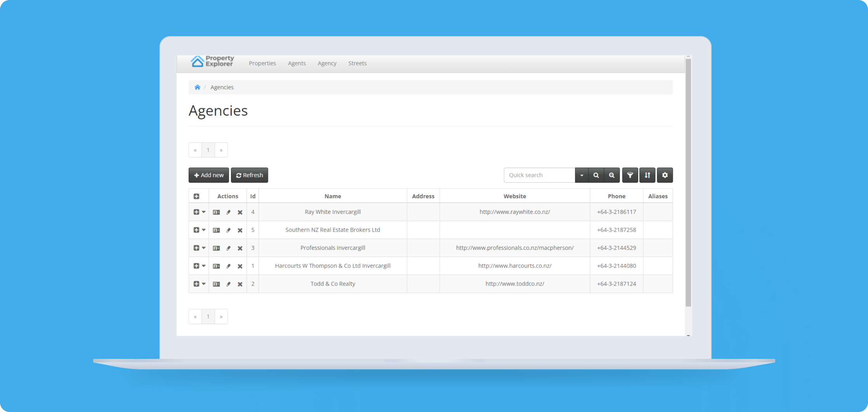Click phone number +64-3-2186117
The image size is (868, 412).
click(616, 212)
